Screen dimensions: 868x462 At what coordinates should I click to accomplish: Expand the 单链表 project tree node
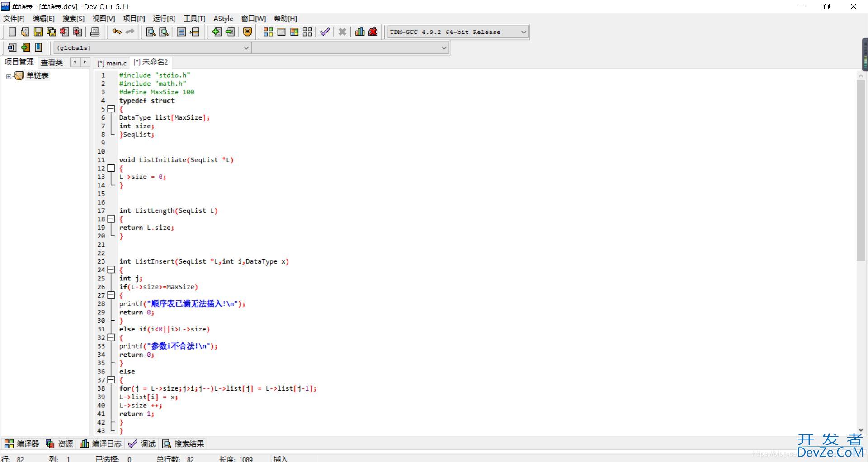(x=9, y=76)
